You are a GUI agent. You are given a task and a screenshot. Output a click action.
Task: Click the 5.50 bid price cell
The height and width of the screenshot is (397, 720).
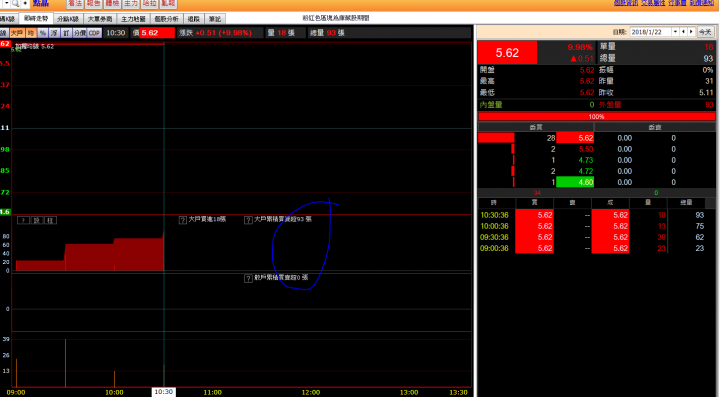[x=575, y=149]
